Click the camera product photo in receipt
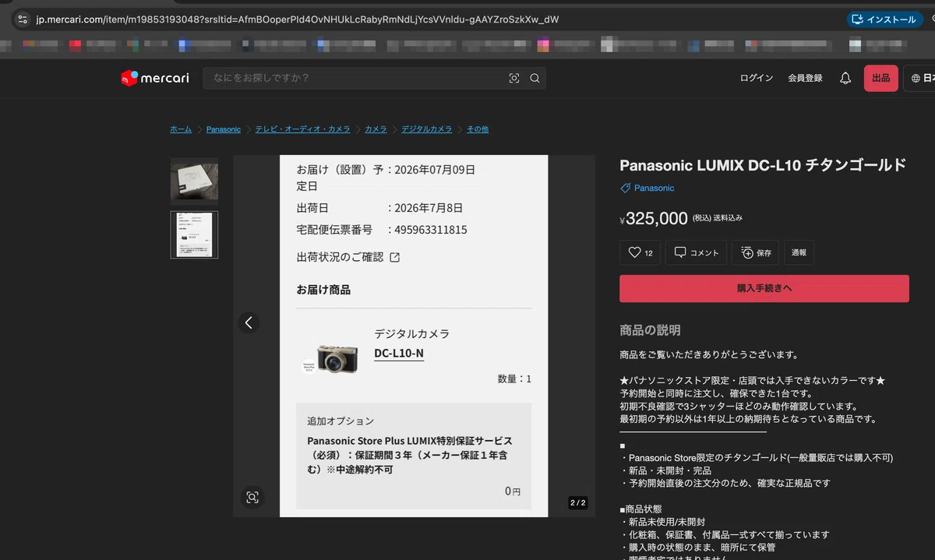Screen dimensions: 935x560 (x=337, y=357)
